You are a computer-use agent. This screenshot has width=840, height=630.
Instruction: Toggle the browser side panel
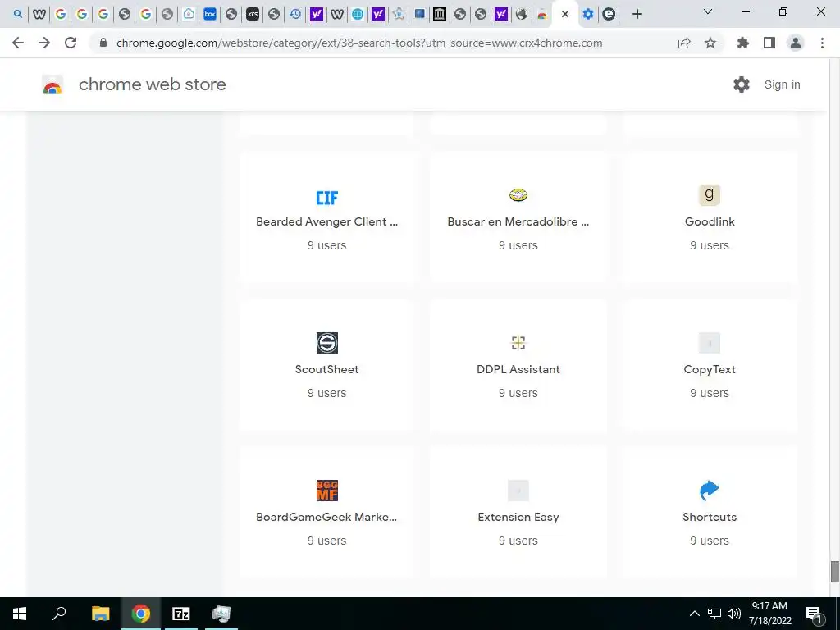[769, 43]
